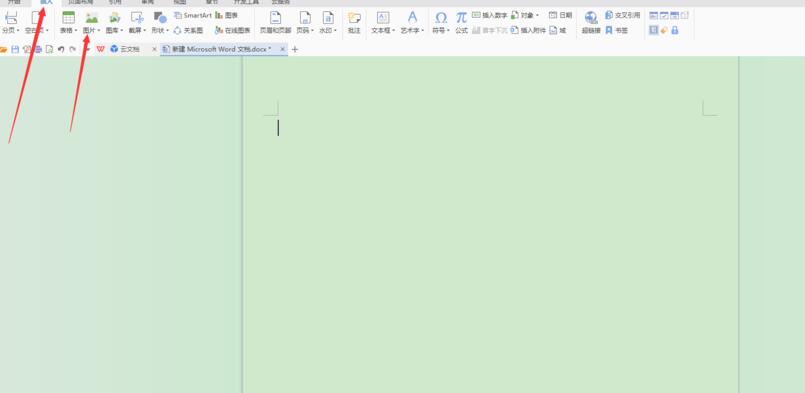
Task: Select the 新建 Microsoft Word 文档.docx tab
Action: coord(221,49)
